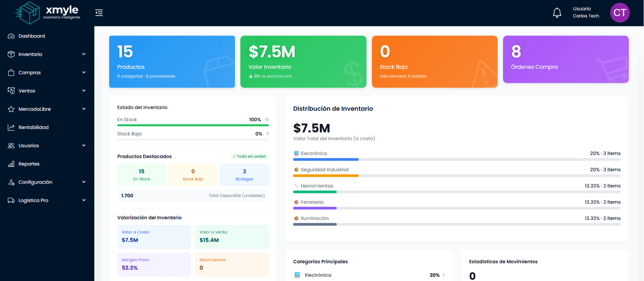Click the Iluminación category icon

(x=296, y=218)
